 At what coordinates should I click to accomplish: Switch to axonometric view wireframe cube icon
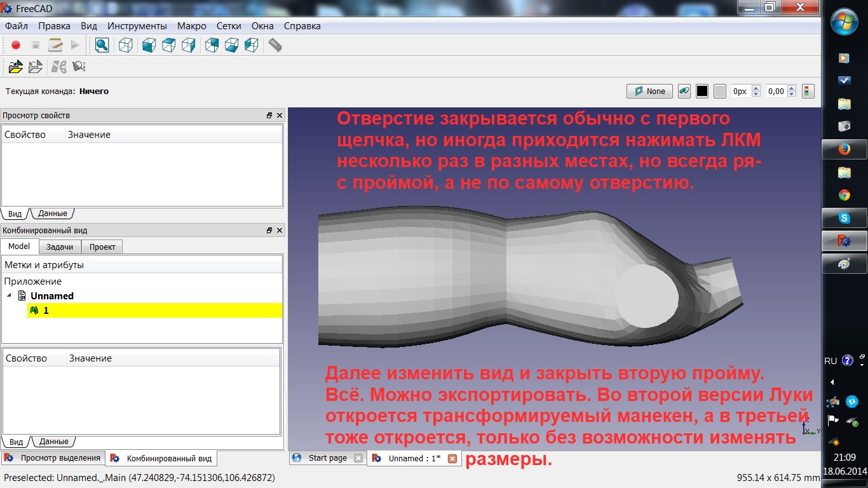click(x=126, y=45)
